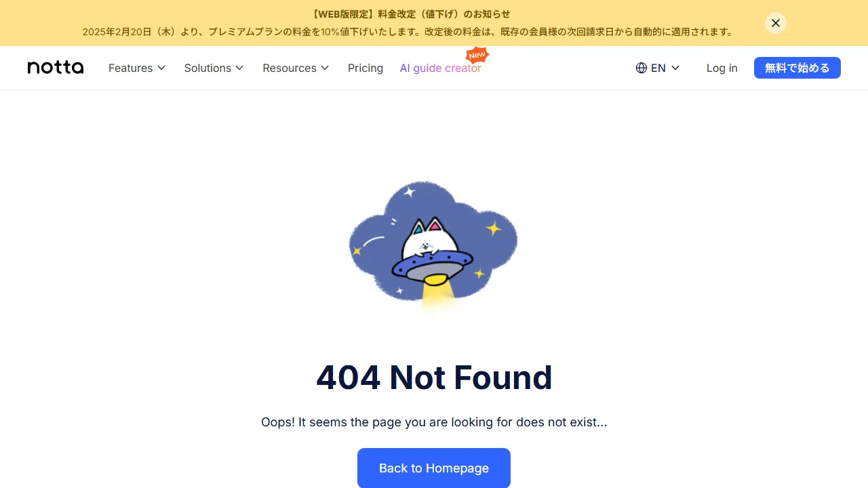Screen dimensions: 868x488
Task: Click the globe language icon
Action: [642, 68]
